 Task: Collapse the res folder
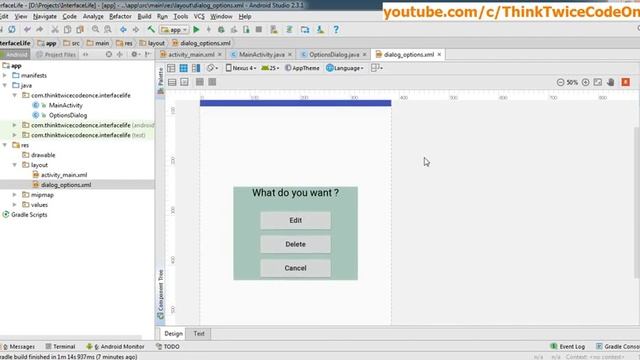[5, 145]
